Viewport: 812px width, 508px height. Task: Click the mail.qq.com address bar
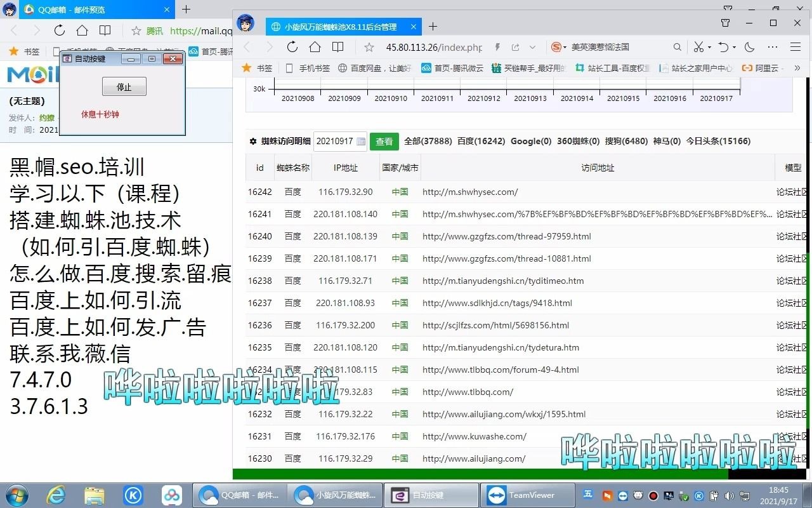202,30
